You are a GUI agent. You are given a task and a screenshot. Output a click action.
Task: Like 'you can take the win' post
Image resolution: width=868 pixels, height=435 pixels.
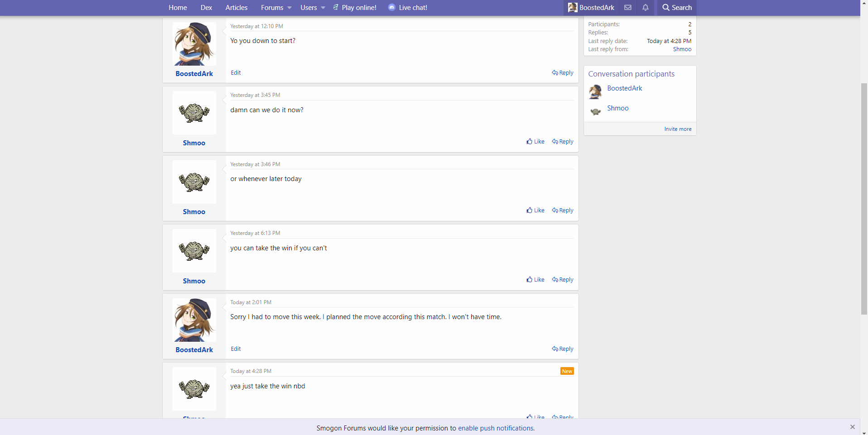tap(535, 280)
